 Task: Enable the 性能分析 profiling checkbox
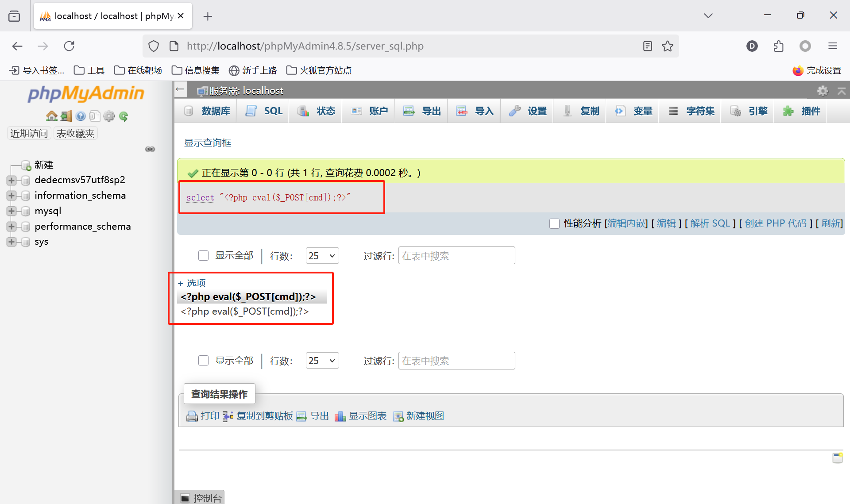(x=554, y=223)
